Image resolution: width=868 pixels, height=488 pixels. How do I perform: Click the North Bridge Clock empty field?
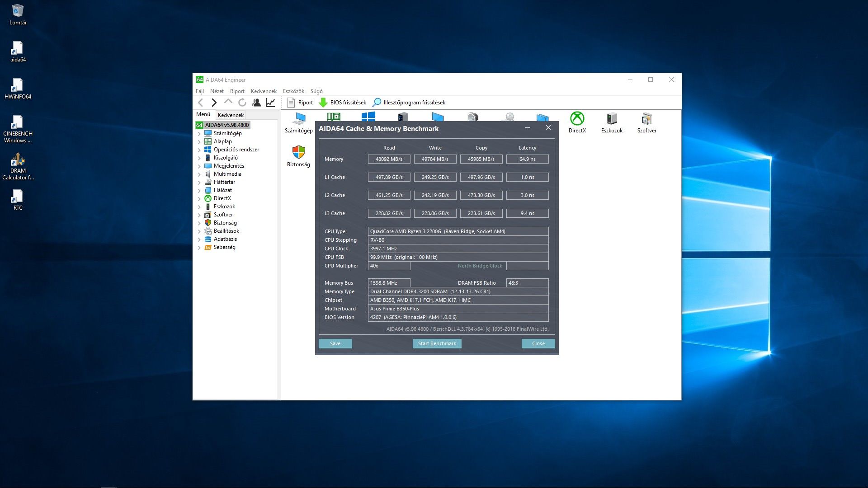pos(528,266)
